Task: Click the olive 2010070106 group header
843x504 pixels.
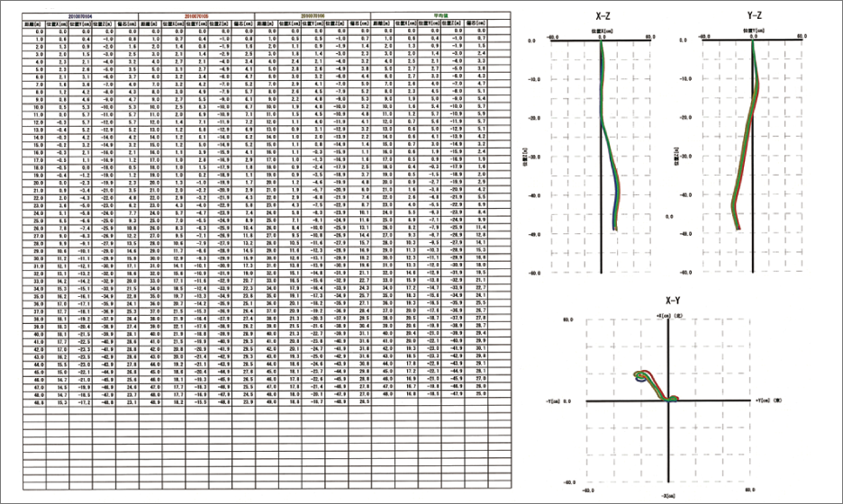Action: click(313, 17)
